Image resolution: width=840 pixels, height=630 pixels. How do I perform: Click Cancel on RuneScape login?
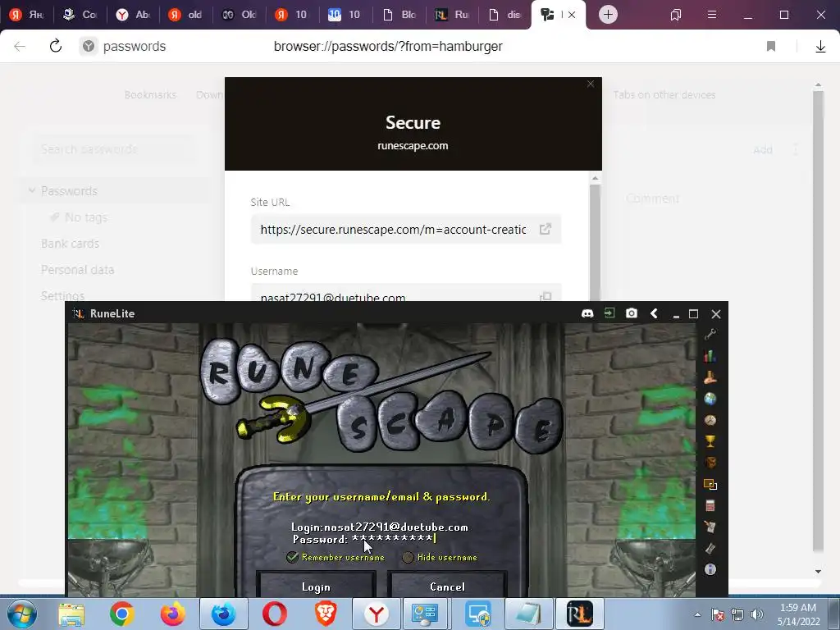447,586
